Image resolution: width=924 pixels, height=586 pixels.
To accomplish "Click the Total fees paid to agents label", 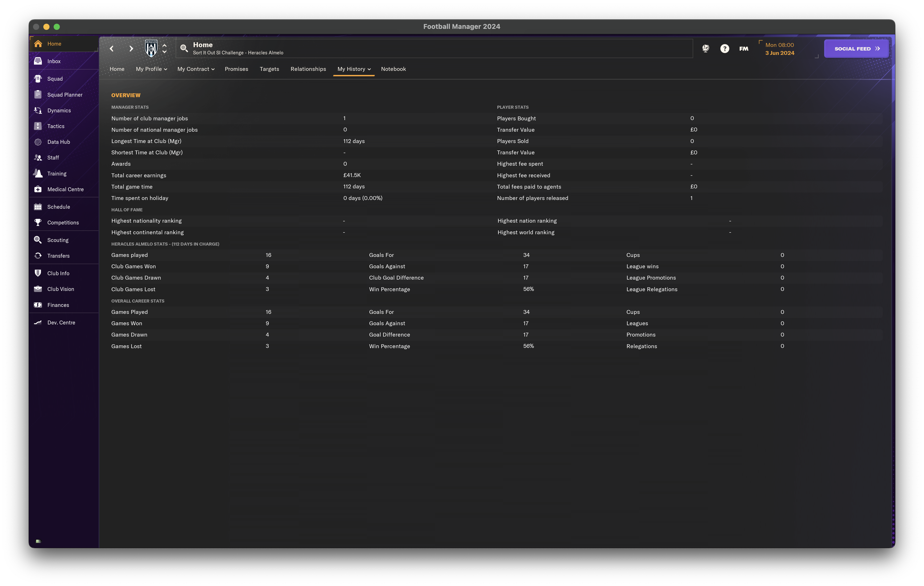I will click(529, 186).
